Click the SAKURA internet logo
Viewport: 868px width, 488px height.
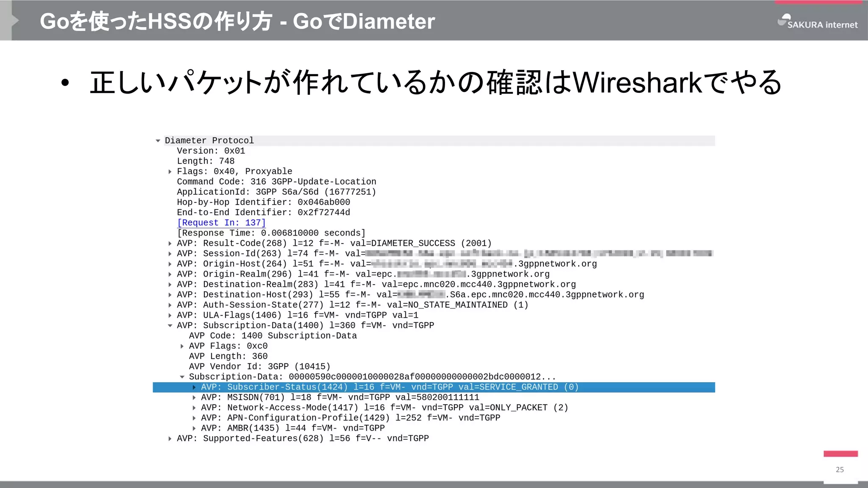pos(818,22)
